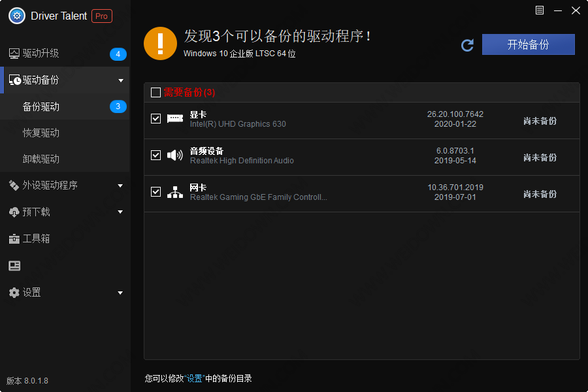Click 尚未备份 status in 网卡 row
The width and height of the screenshot is (588, 392).
point(540,194)
